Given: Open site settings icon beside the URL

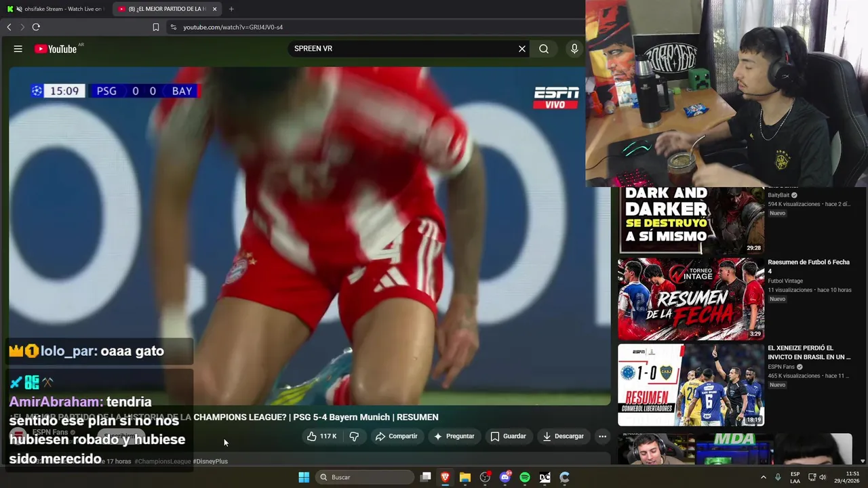Looking at the screenshot, I should pyautogui.click(x=173, y=27).
